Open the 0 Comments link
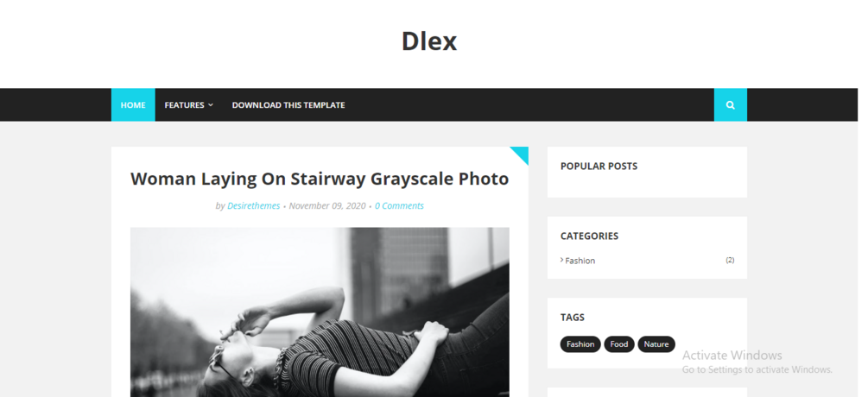The height and width of the screenshot is (397, 868). (399, 205)
